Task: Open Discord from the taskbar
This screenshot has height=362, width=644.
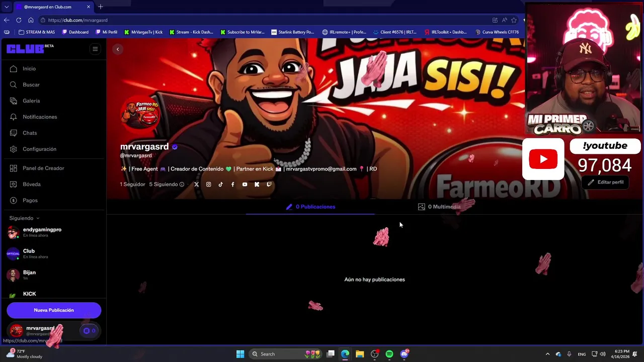Action: tap(404, 354)
